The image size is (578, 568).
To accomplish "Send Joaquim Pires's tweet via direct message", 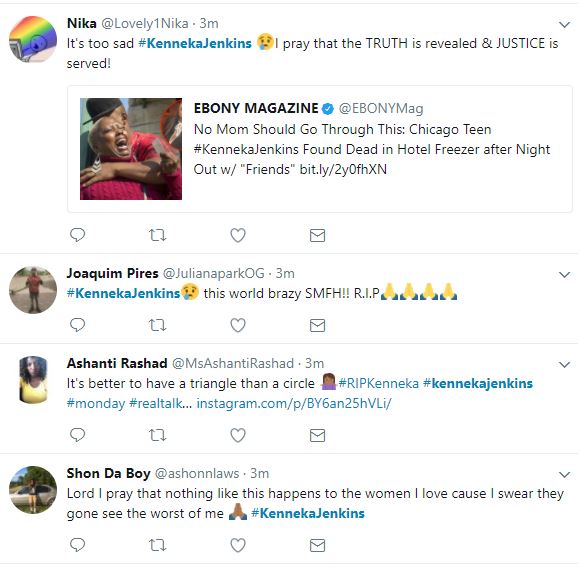I will (x=317, y=325).
